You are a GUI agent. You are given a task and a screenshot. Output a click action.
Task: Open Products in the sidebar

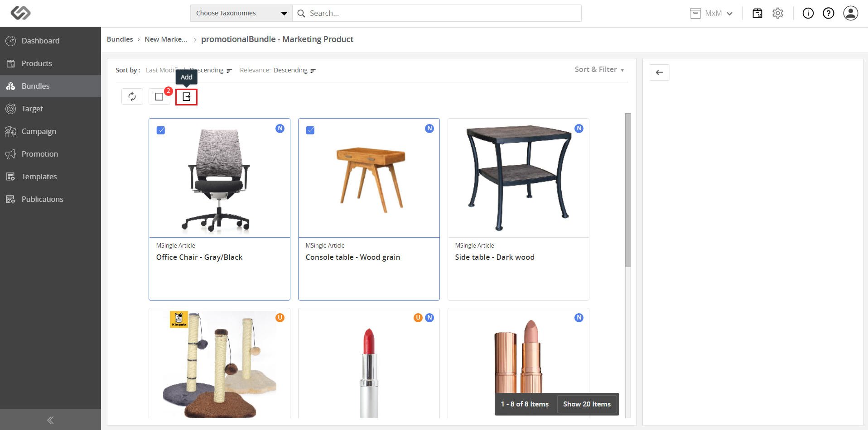(x=50, y=63)
